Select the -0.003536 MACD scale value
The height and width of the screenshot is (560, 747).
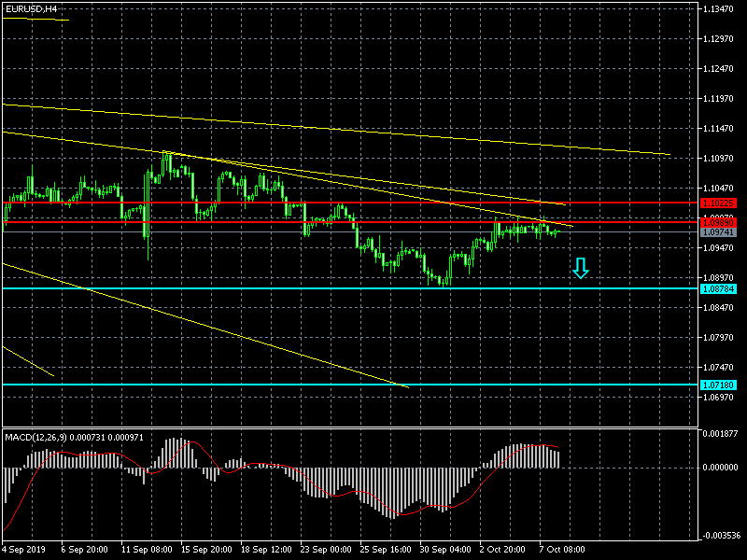click(721, 536)
